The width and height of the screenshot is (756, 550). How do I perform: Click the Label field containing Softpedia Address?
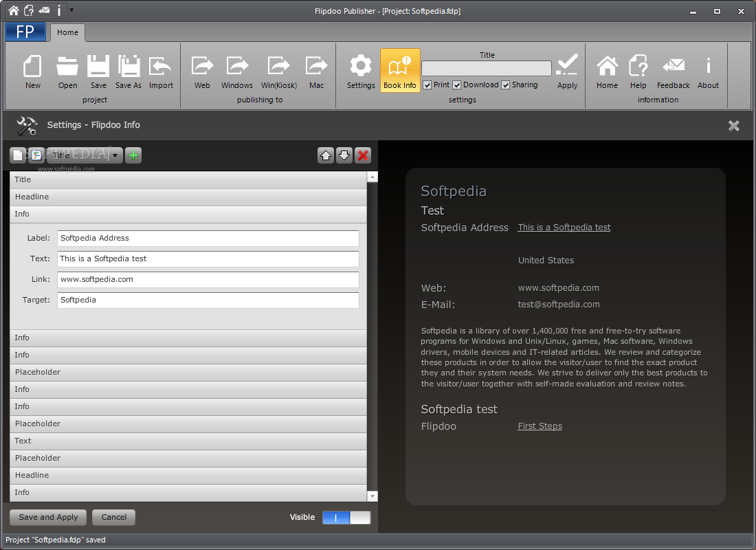click(208, 239)
